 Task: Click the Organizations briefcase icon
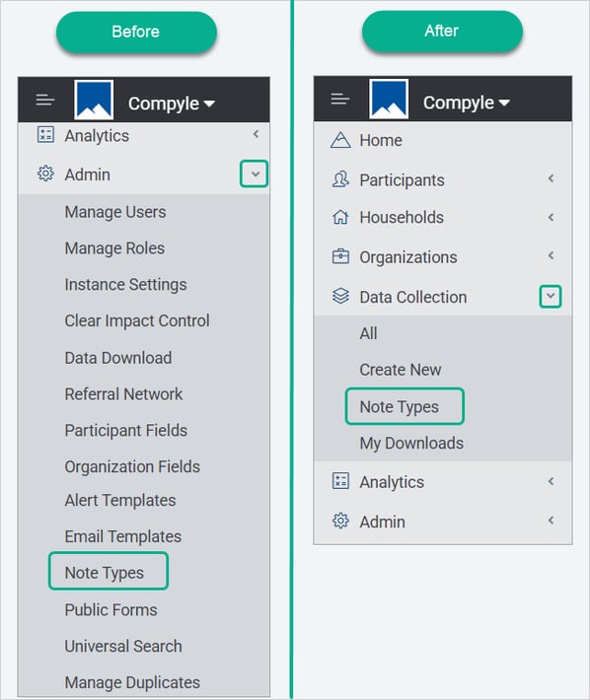340,256
